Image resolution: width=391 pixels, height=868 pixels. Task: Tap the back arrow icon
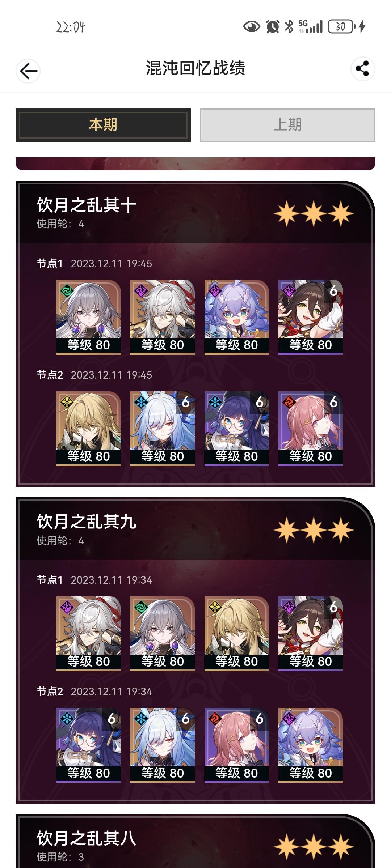(28, 71)
